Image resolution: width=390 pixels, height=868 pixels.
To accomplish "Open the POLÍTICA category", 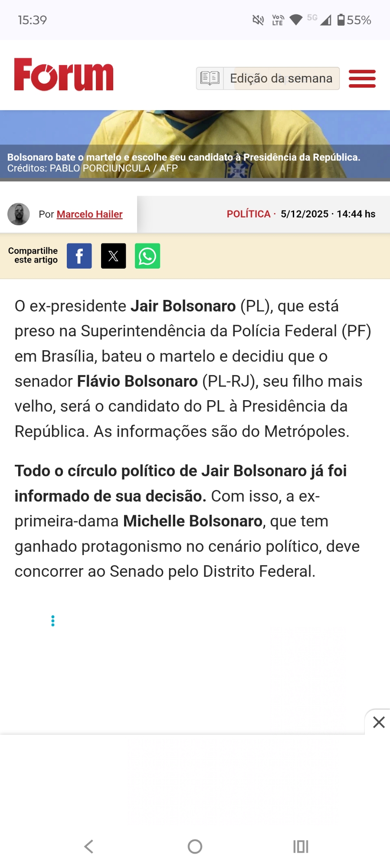I will pyautogui.click(x=249, y=214).
